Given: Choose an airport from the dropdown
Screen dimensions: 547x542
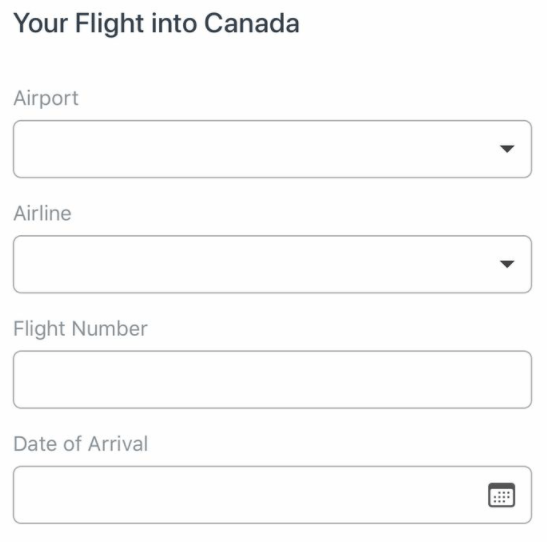Looking at the screenshot, I should point(272,149).
